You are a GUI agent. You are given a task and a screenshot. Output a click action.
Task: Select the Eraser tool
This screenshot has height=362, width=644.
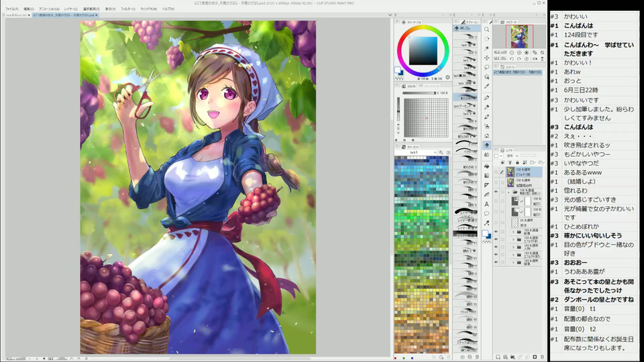coord(487,145)
